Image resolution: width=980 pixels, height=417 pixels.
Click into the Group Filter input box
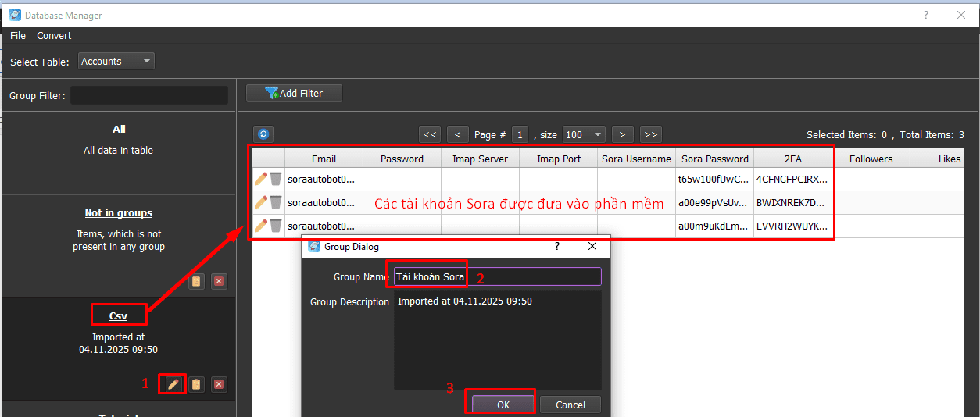pyautogui.click(x=149, y=95)
